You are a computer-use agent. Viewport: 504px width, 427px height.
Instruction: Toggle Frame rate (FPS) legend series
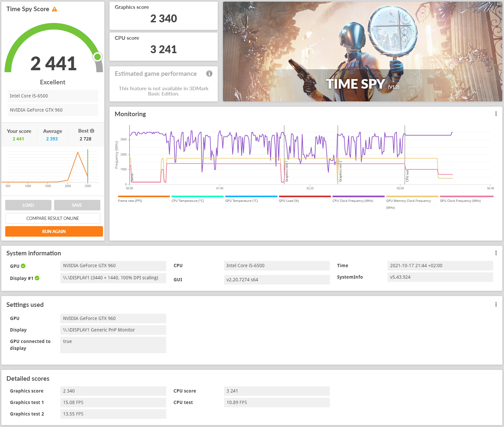(x=144, y=199)
